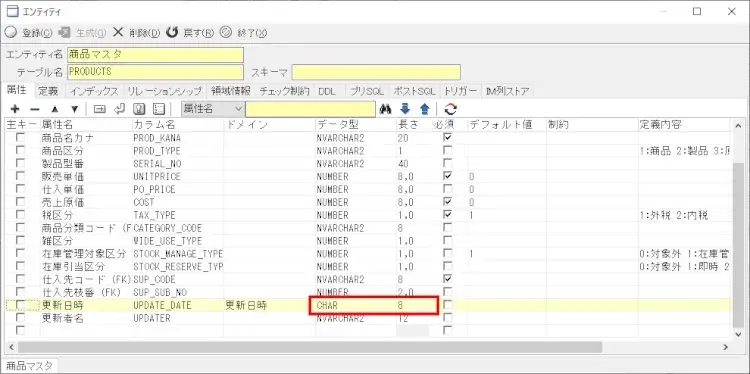Click the データ型 column header

355,125
